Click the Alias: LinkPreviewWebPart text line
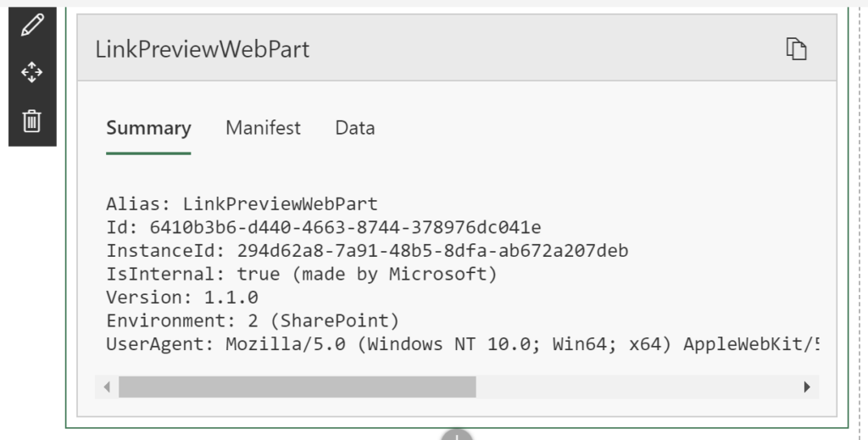The height and width of the screenshot is (440, 868). [x=242, y=203]
